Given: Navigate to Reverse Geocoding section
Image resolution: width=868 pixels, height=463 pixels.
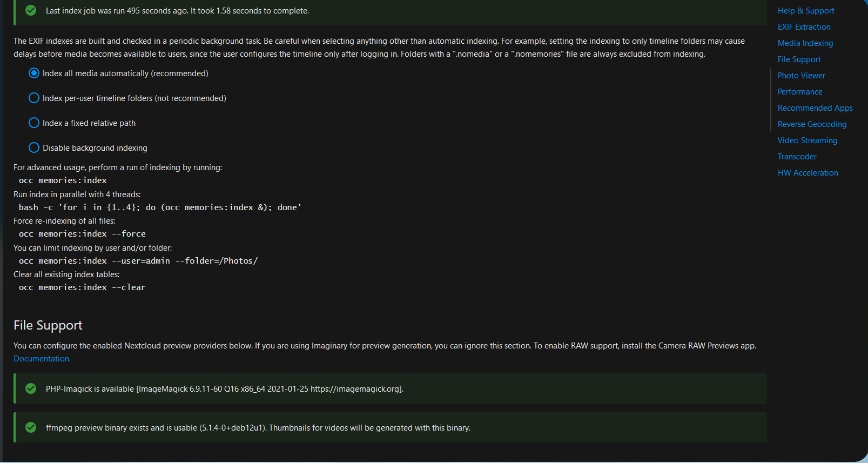Looking at the screenshot, I should click(x=812, y=124).
